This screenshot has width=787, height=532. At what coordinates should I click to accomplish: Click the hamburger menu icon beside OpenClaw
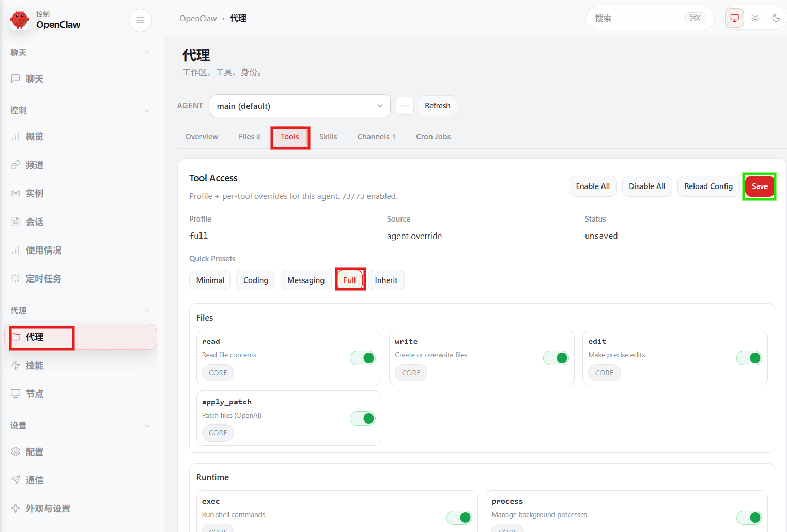140,21
